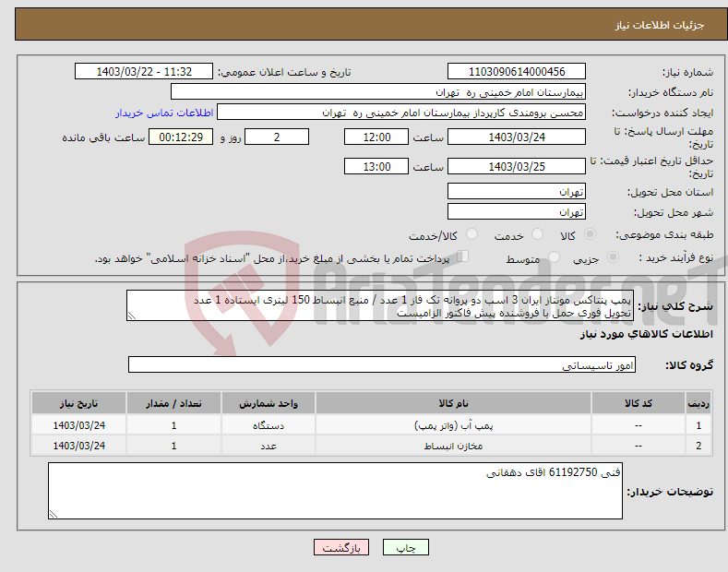Click the واحد شمارش column header
The image size is (728, 572).
pyautogui.click(x=269, y=403)
